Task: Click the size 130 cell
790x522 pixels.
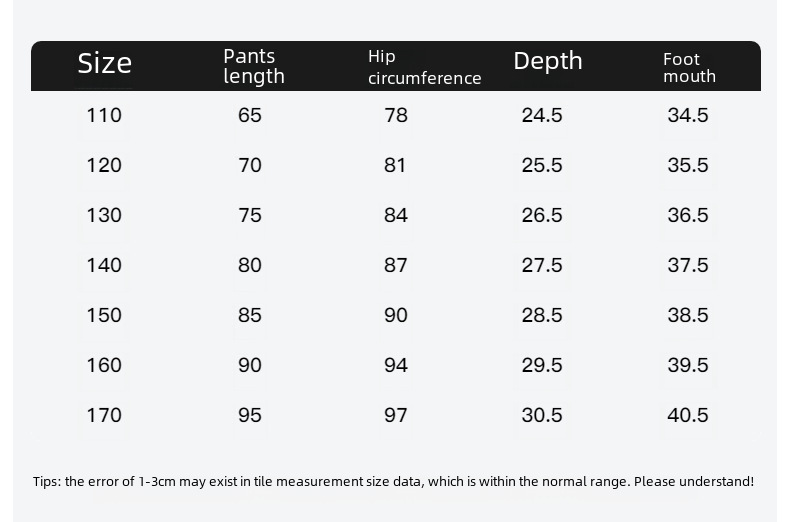Action: (x=104, y=215)
